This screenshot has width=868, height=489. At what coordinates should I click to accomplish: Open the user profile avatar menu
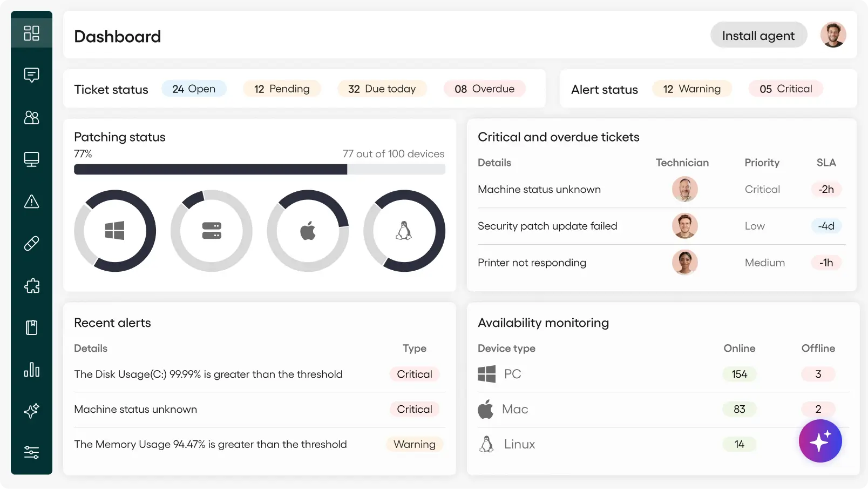(x=833, y=34)
